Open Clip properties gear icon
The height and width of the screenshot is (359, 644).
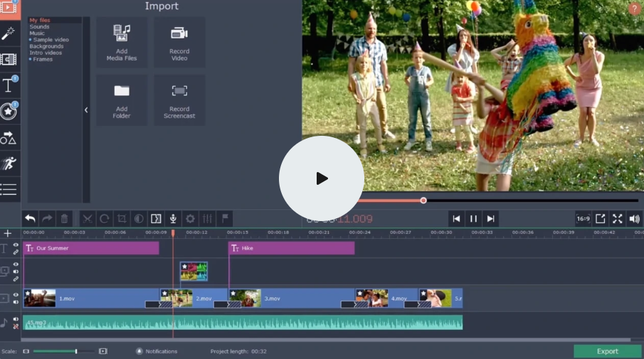tap(190, 219)
